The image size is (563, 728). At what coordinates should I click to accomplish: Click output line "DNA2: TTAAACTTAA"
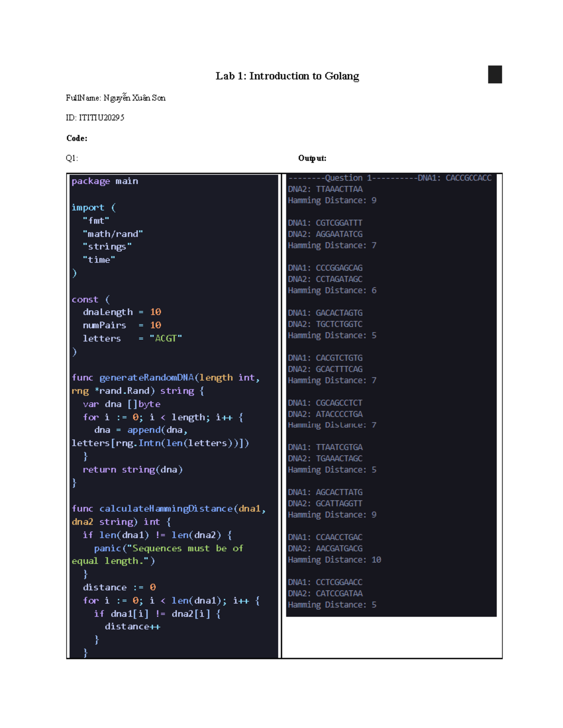click(325, 189)
